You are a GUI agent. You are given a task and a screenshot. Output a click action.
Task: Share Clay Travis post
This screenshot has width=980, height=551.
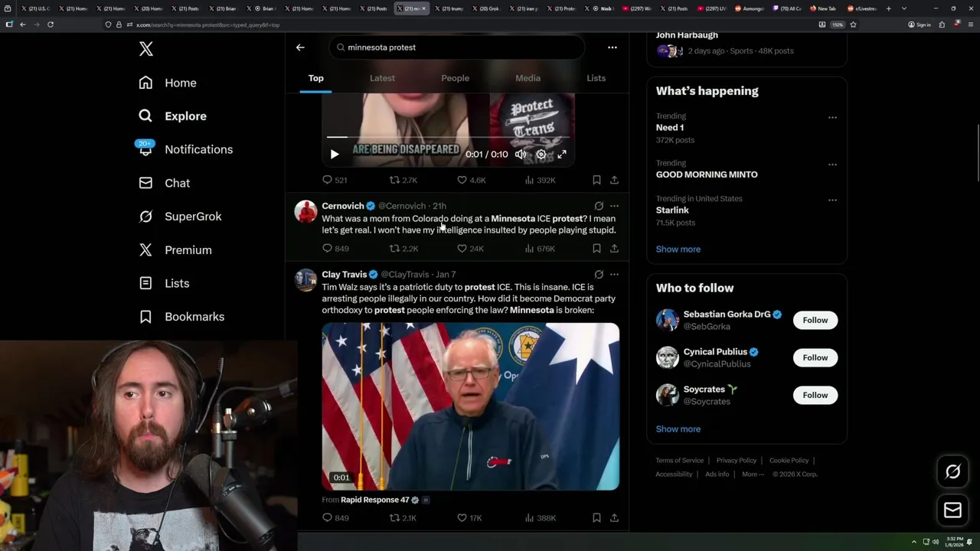[614, 518]
